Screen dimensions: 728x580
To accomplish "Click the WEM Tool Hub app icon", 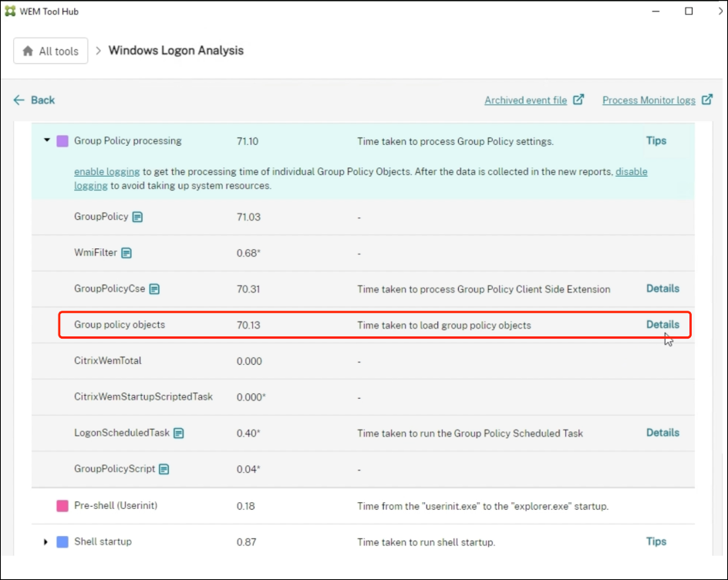I will pyautogui.click(x=10, y=12).
